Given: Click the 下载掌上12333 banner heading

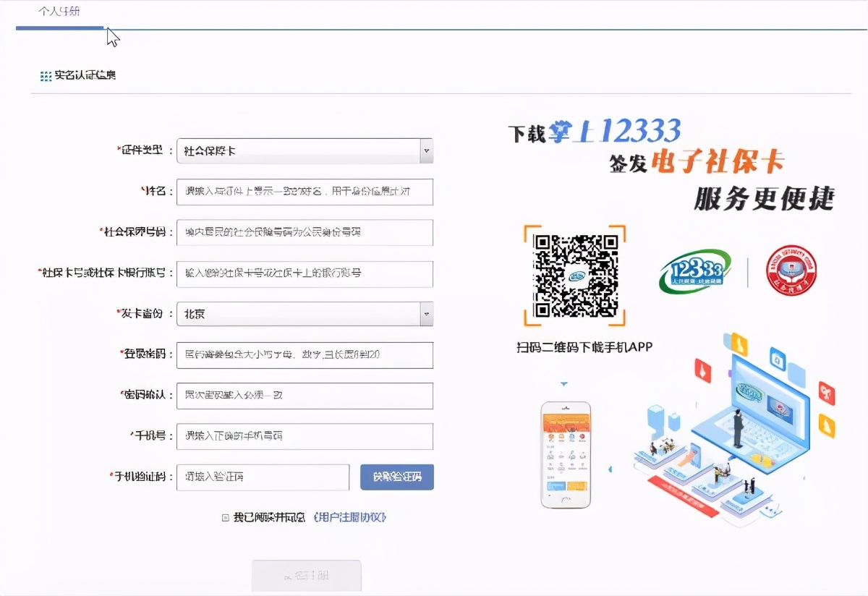Looking at the screenshot, I should coord(595,132).
